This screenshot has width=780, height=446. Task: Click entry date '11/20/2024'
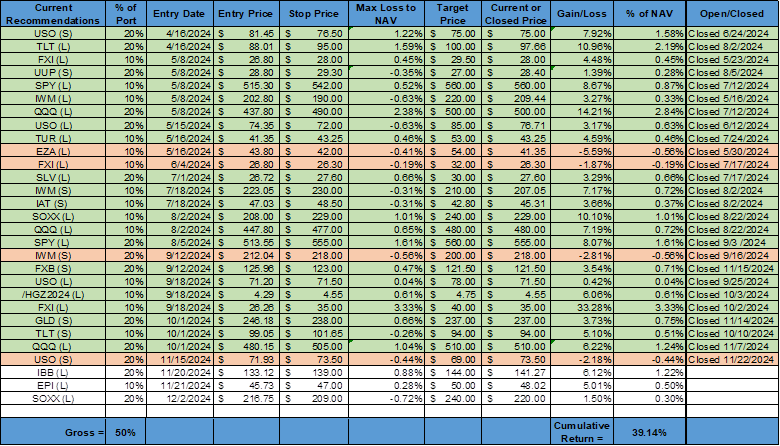pyautogui.click(x=180, y=372)
